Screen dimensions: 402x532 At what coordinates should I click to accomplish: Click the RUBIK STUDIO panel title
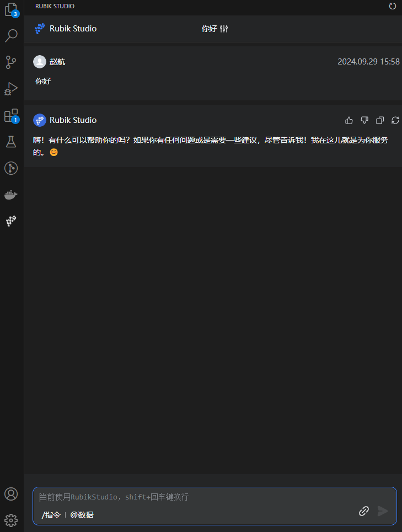pos(55,6)
